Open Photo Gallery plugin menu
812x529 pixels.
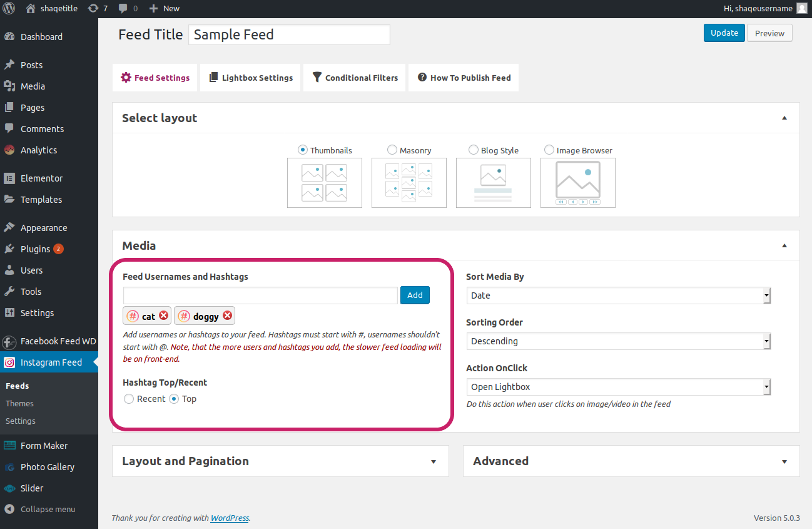coord(49,467)
